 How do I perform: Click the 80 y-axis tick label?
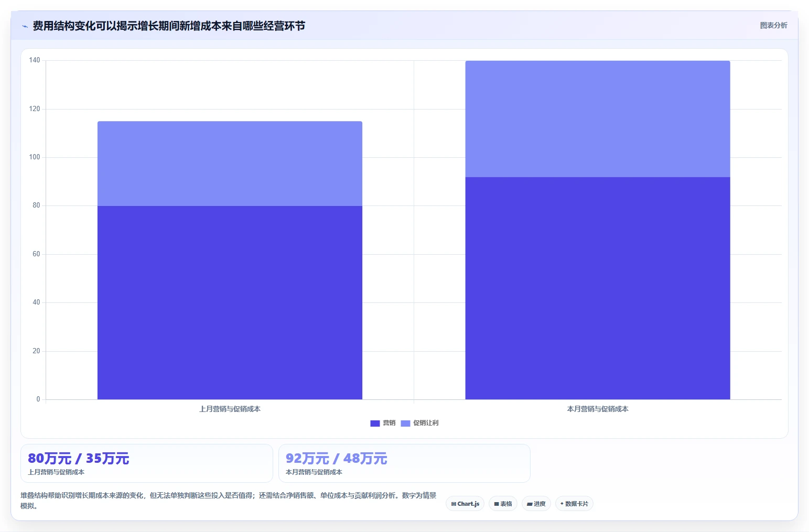click(36, 205)
